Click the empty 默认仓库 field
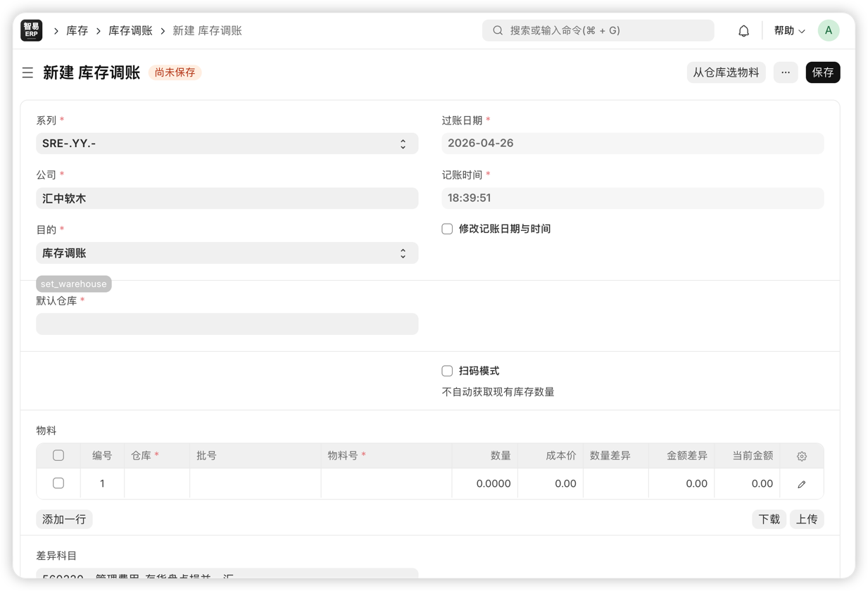This screenshot has height=591, width=868. pyautogui.click(x=227, y=324)
